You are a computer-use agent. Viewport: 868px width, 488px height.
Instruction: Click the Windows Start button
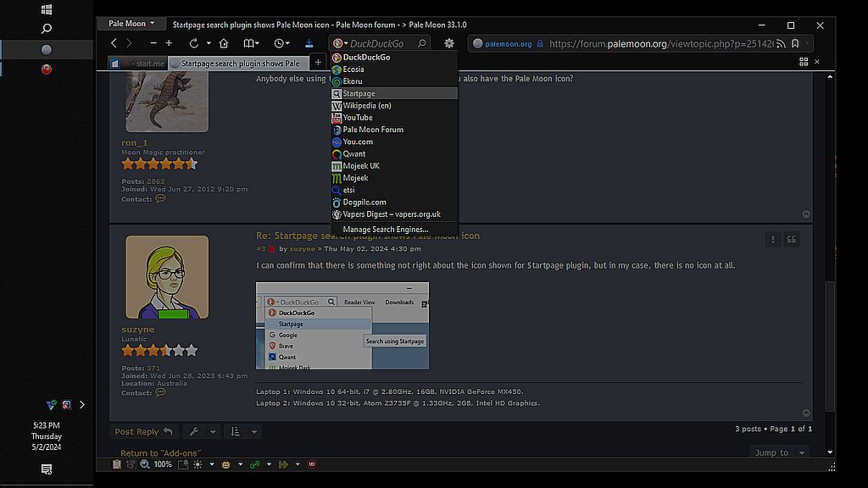click(47, 9)
